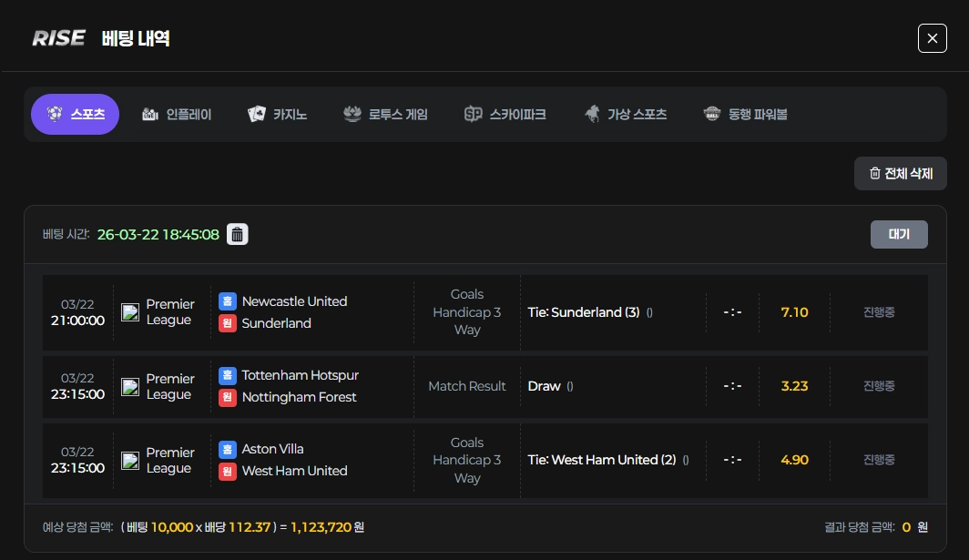Screen dimensions: 969x560
Task: Select the 동행 파워볼 tab
Action: tap(745, 115)
